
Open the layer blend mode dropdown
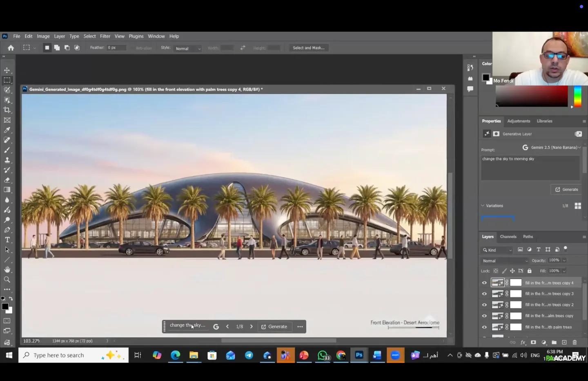[505, 261]
